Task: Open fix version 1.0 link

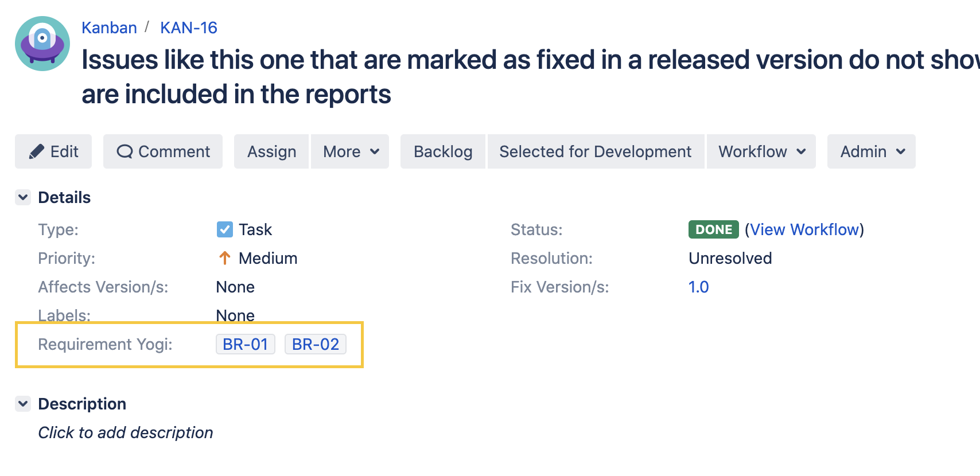Action: (x=698, y=287)
